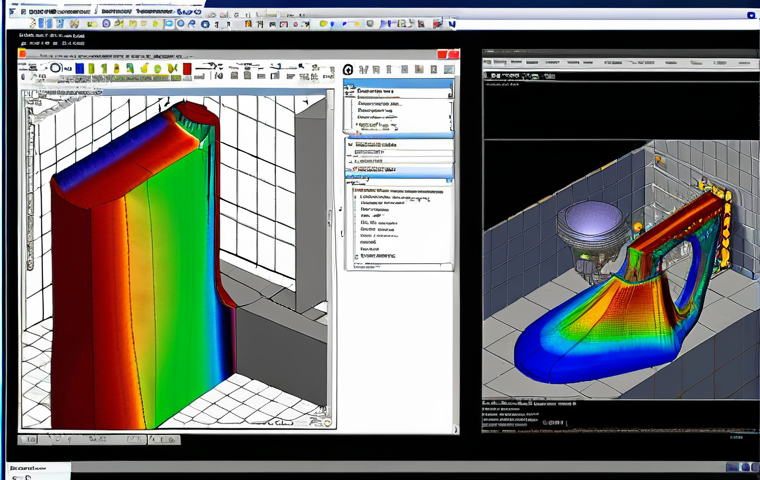Click the yellow oval icon in the top toolbar
The width and height of the screenshot is (760, 480).
pos(324,23)
